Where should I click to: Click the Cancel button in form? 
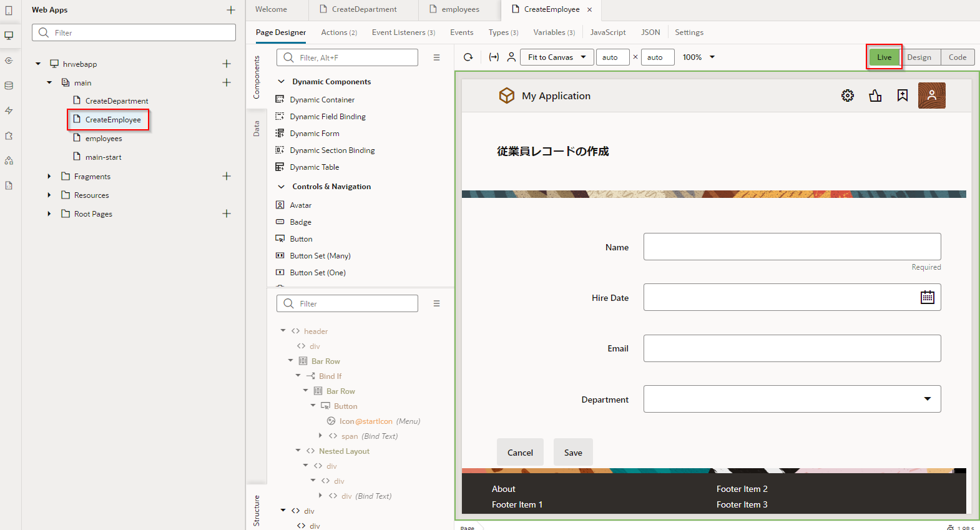(519, 453)
